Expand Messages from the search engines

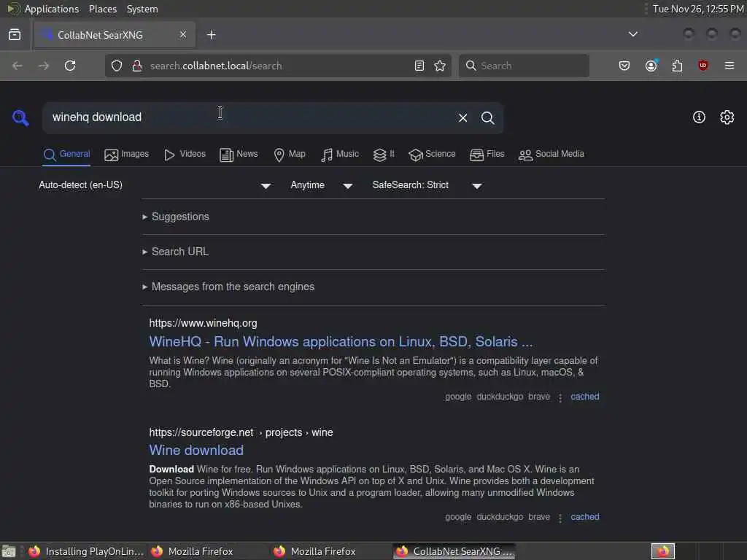pyautogui.click(x=228, y=287)
